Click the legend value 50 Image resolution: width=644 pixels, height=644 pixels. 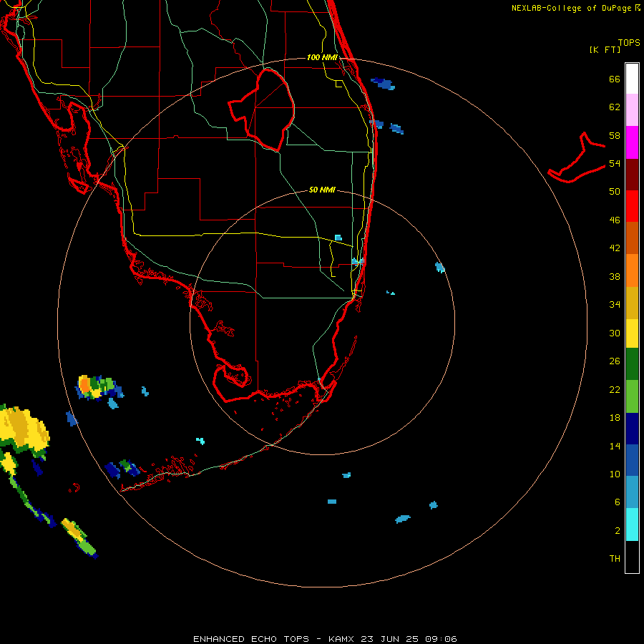click(x=615, y=191)
